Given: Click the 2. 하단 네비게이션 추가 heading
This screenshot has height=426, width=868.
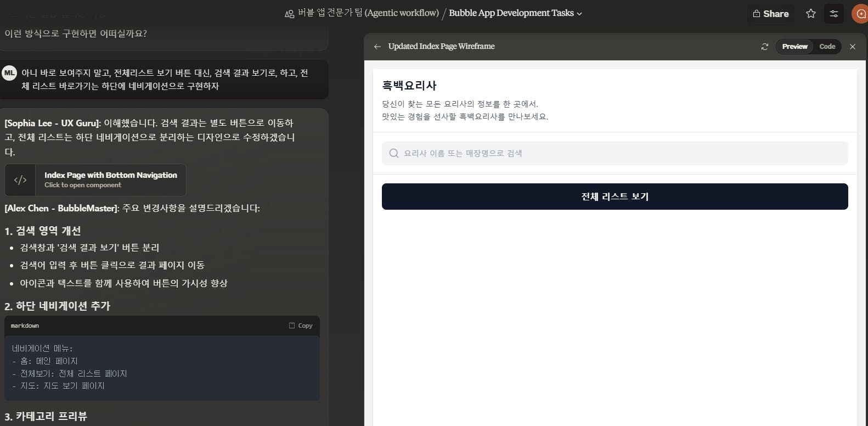Looking at the screenshot, I should pyautogui.click(x=58, y=306).
